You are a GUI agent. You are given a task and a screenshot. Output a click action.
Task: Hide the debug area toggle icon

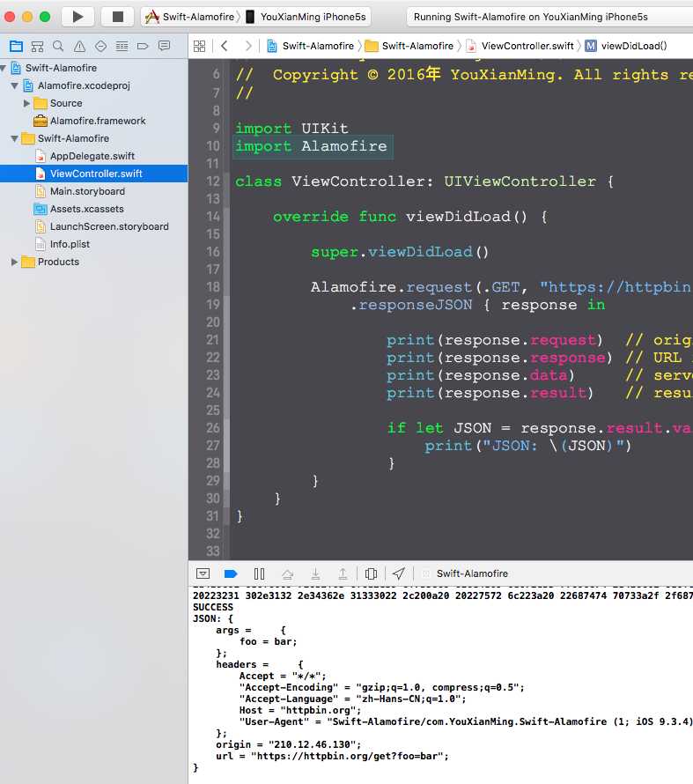click(203, 573)
